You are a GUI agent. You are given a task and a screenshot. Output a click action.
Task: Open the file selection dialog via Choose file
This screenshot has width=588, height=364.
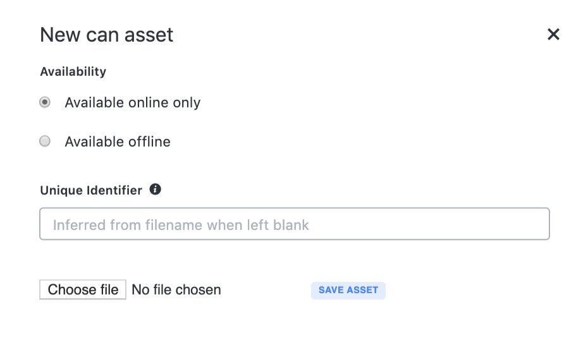pyautogui.click(x=82, y=289)
